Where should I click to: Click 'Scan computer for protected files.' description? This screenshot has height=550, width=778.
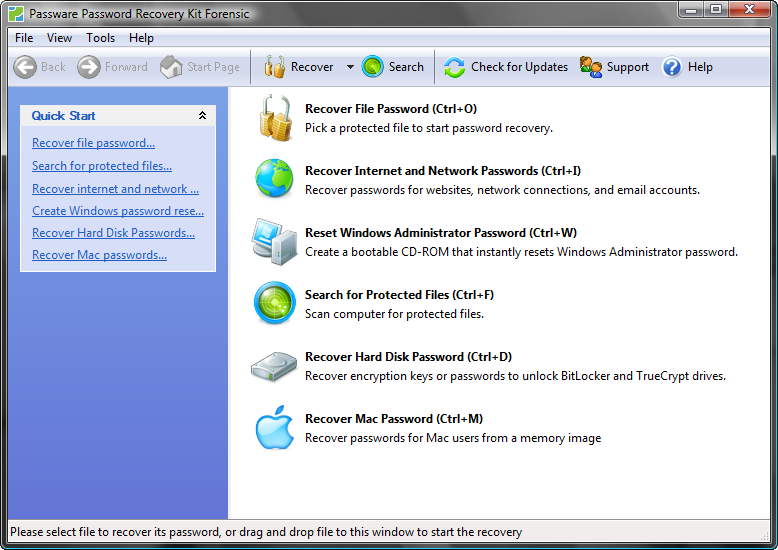394,314
